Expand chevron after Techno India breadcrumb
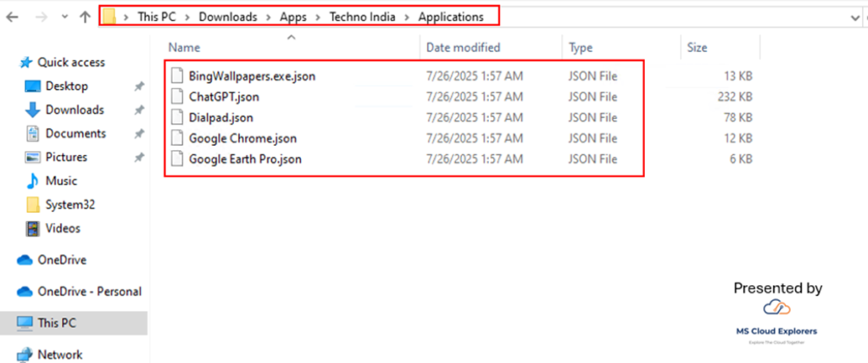 407,17
